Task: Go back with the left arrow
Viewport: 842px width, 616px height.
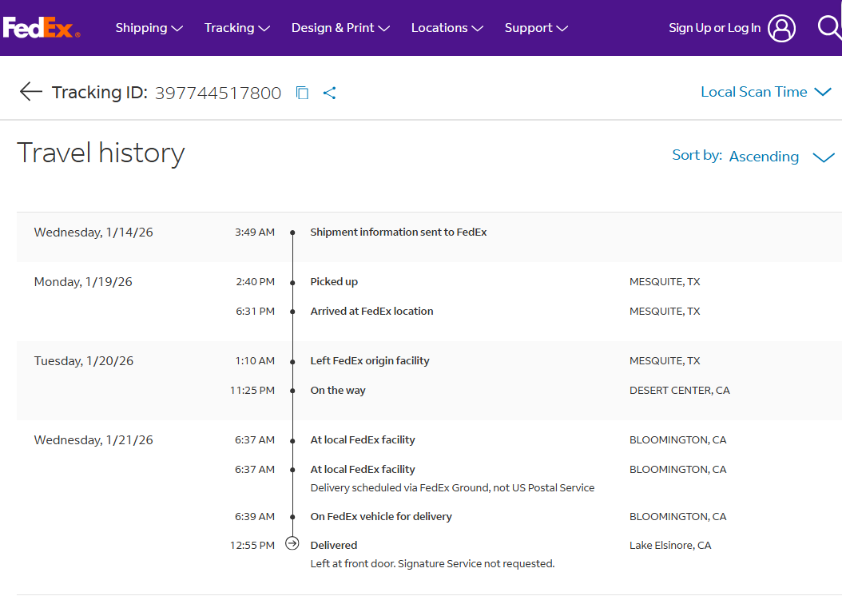Action: pos(30,92)
